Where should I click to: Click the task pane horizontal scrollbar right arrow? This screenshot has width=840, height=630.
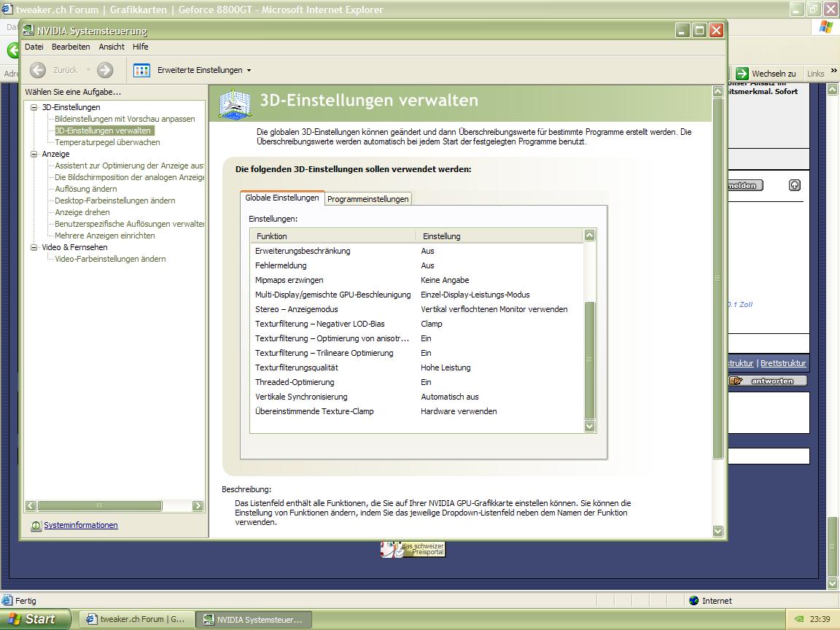click(198, 505)
